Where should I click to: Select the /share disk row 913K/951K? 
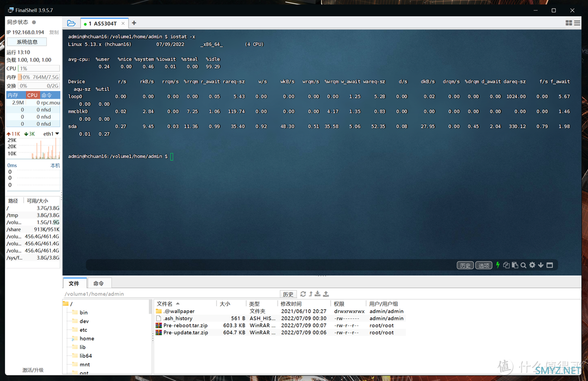tap(33, 230)
